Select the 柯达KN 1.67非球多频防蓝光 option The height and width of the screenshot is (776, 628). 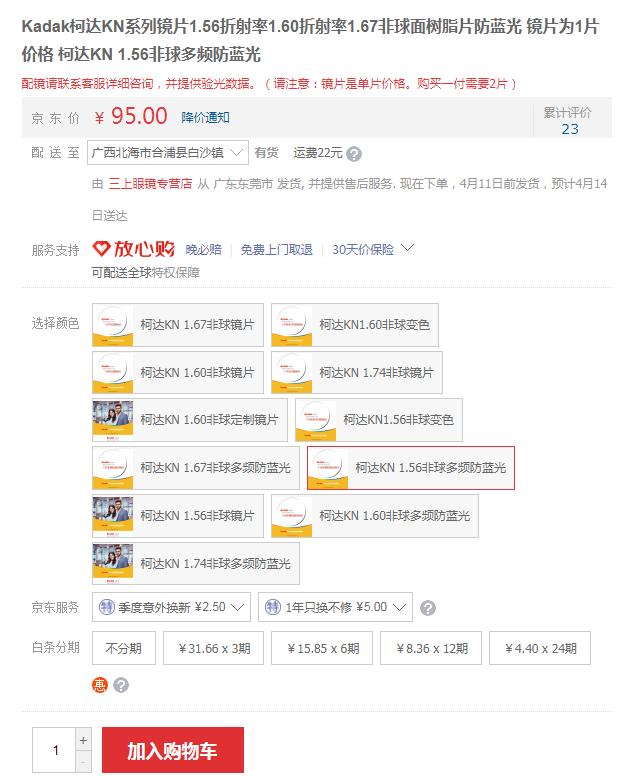point(195,468)
